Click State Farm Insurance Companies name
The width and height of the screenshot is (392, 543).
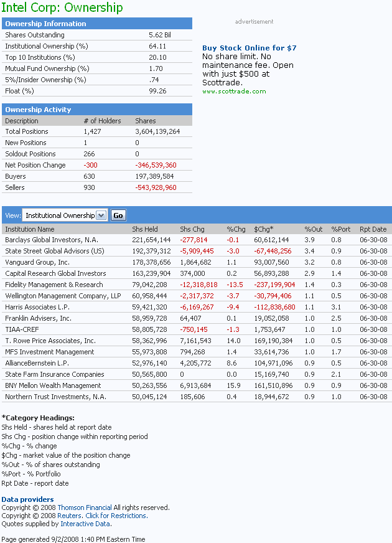[55, 374]
